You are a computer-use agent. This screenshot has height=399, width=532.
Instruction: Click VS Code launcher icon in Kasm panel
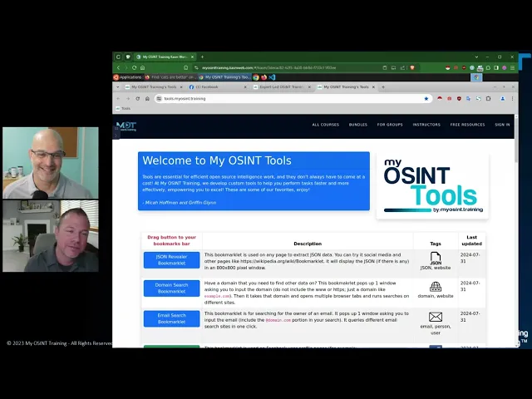(x=272, y=77)
